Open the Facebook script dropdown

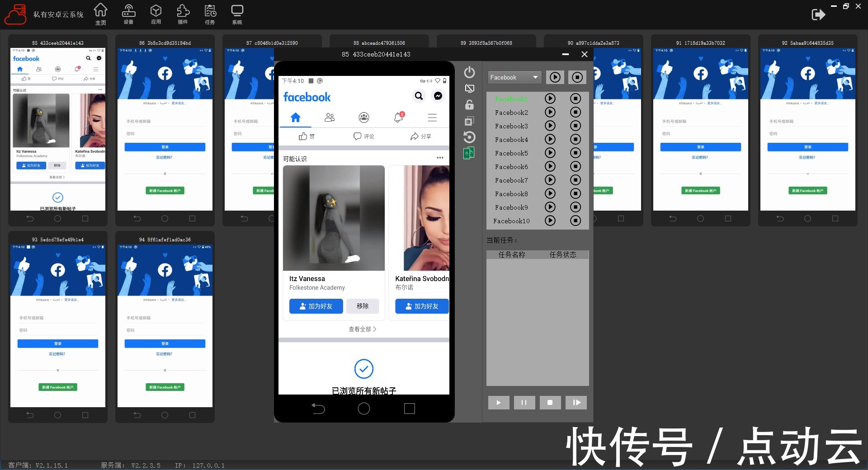tap(514, 77)
